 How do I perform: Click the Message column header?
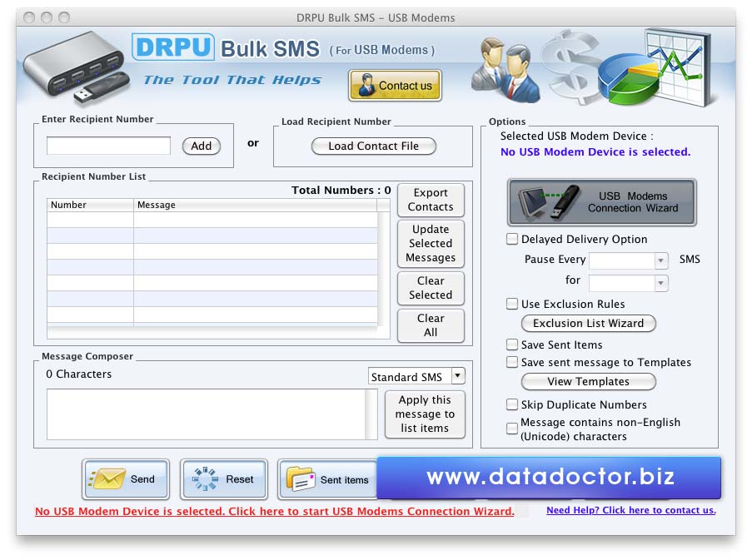(255, 205)
